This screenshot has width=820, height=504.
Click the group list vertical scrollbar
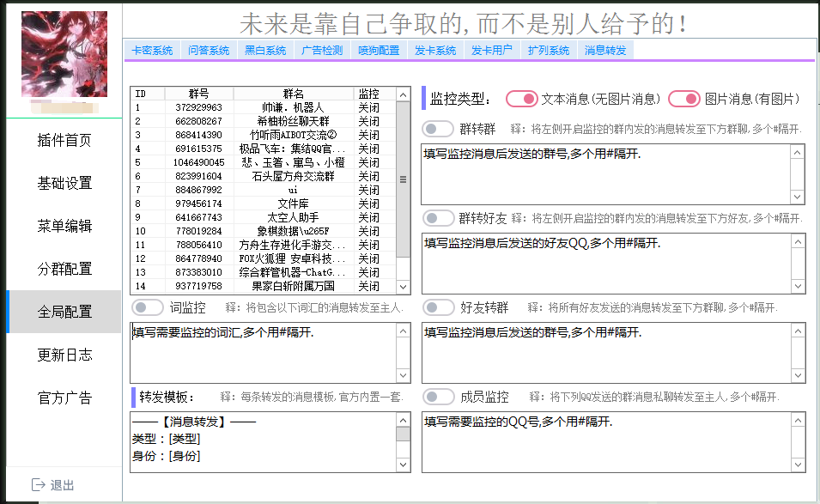click(403, 179)
